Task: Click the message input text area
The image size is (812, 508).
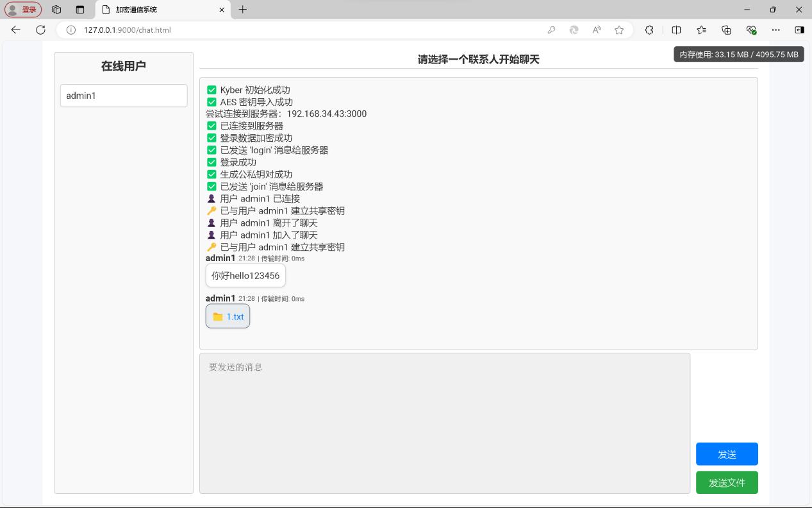Action: coord(445,423)
